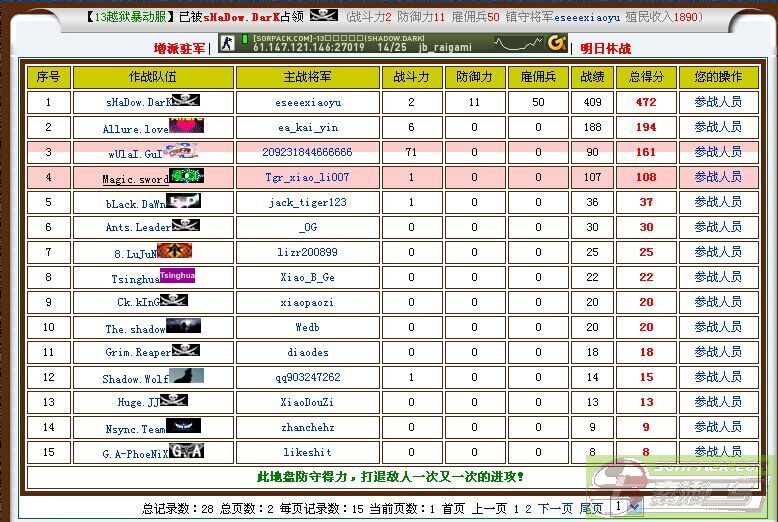Click the 总得分 column header
This screenshot has height=522, width=778.
coord(646,77)
